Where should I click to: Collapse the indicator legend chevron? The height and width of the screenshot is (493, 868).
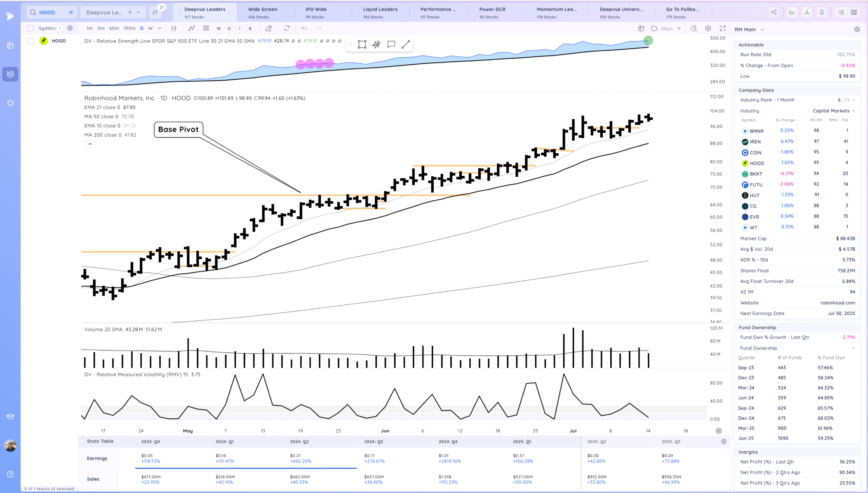(90, 144)
